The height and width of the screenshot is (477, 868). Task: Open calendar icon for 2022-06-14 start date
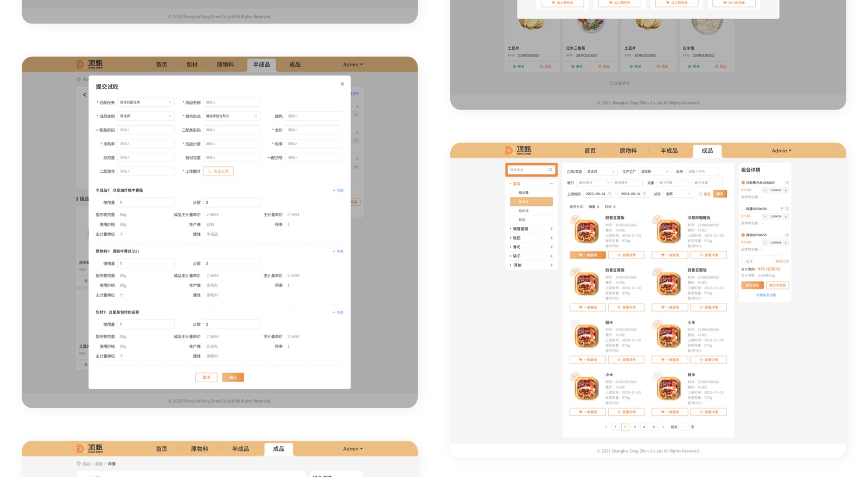[609, 194]
